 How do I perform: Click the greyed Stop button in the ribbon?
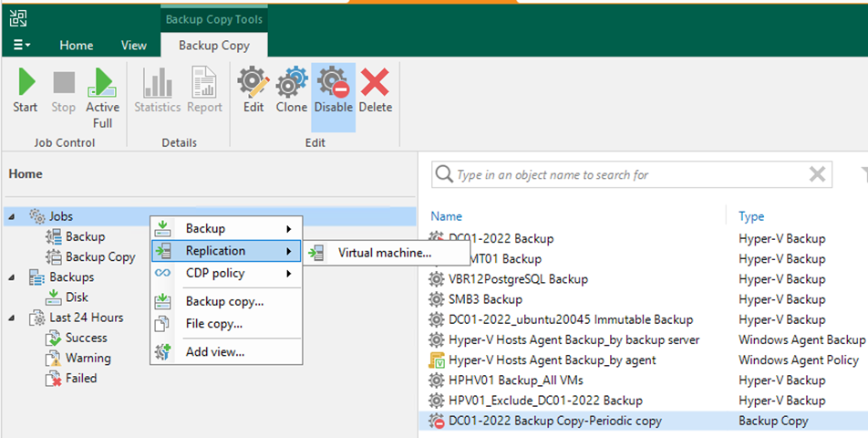click(x=63, y=92)
